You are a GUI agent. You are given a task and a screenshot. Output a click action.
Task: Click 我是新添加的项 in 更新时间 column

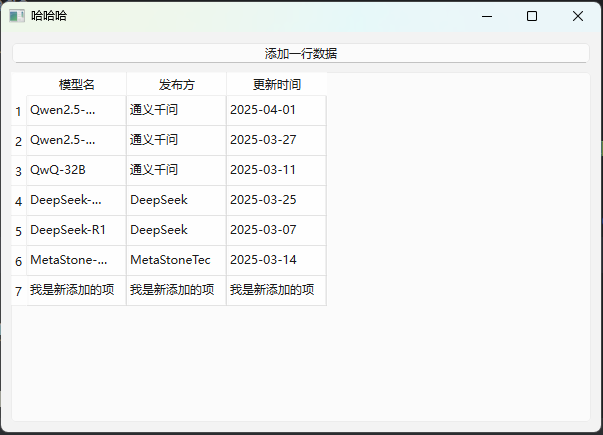[277, 290]
